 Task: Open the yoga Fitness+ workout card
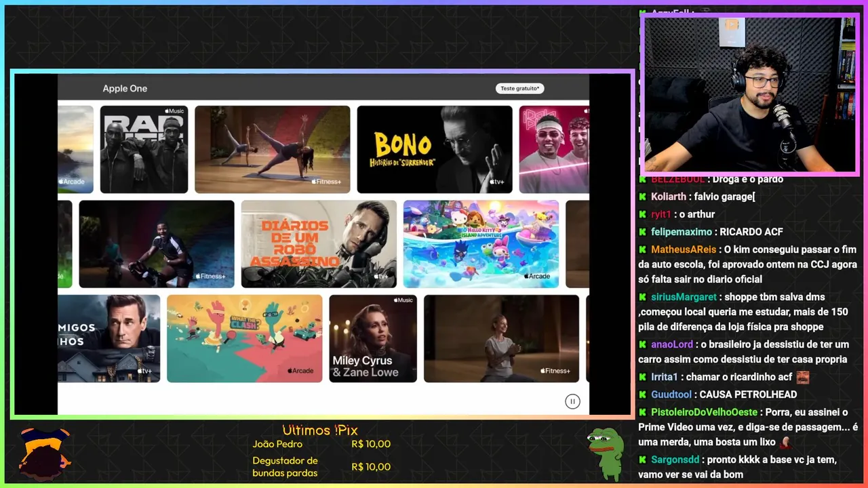click(x=273, y=149)
